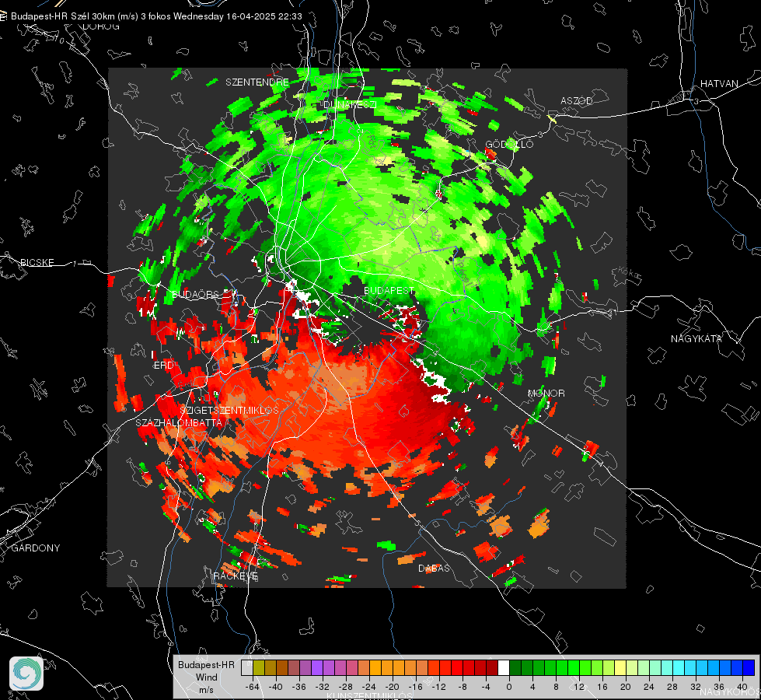This screenshot has width=761, height=700.
Task: Click the DUNAKESZI city label
Action: pyautogui.click(x=350, y=104)
